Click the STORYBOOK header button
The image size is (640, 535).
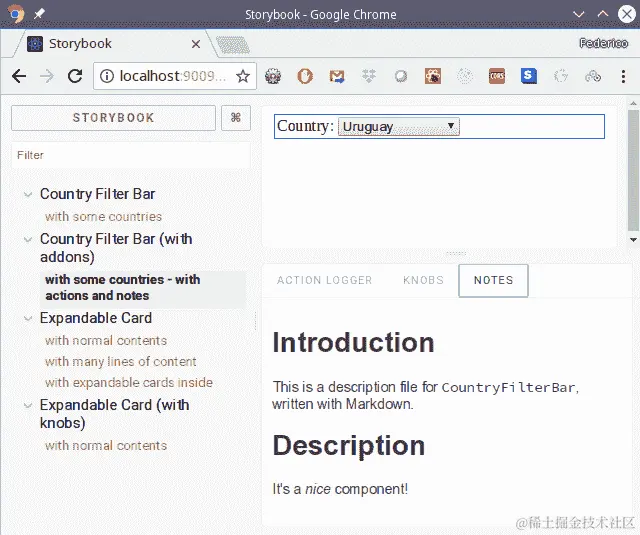(113, 118)
